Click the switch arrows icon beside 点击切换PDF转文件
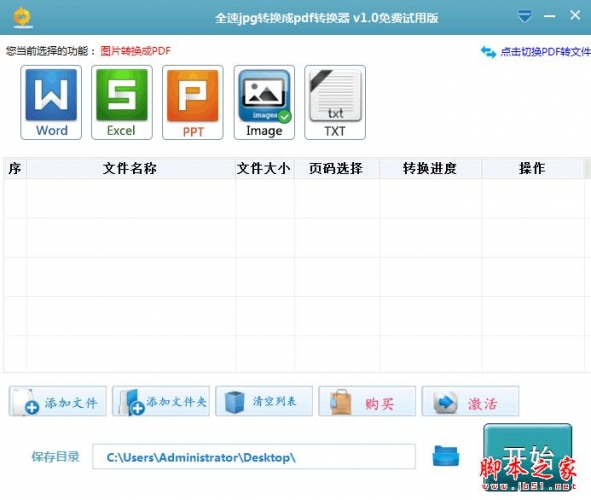 coord(488,52)
